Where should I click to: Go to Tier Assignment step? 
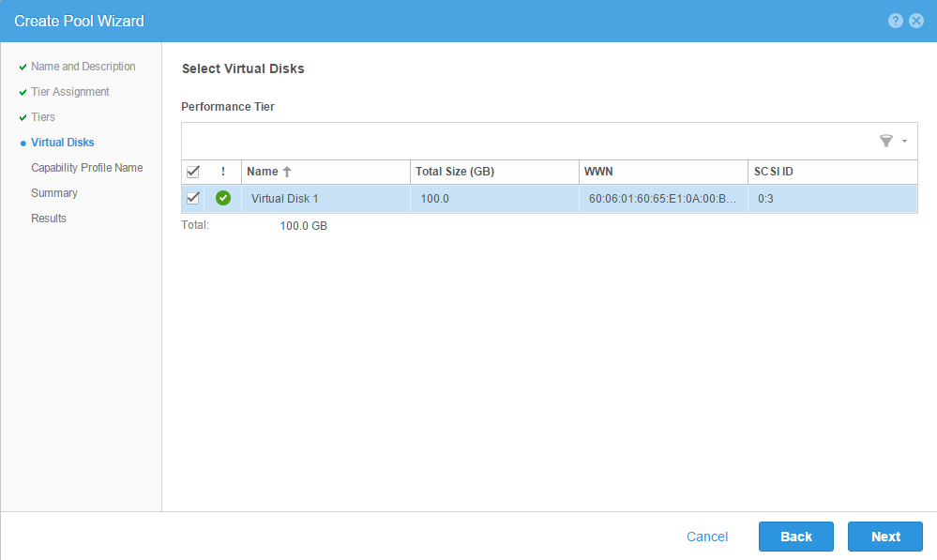(x=70, y=91)
